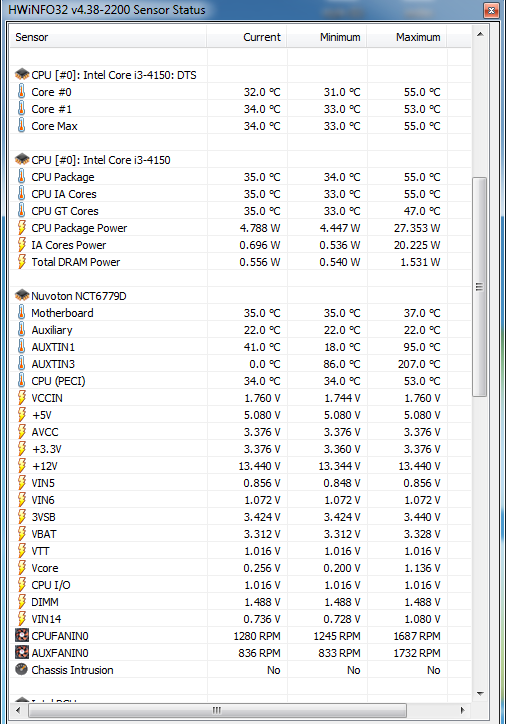Select the DIMM current value 1.488 V
The image size is (506, 724).
[x=262, y=602]
